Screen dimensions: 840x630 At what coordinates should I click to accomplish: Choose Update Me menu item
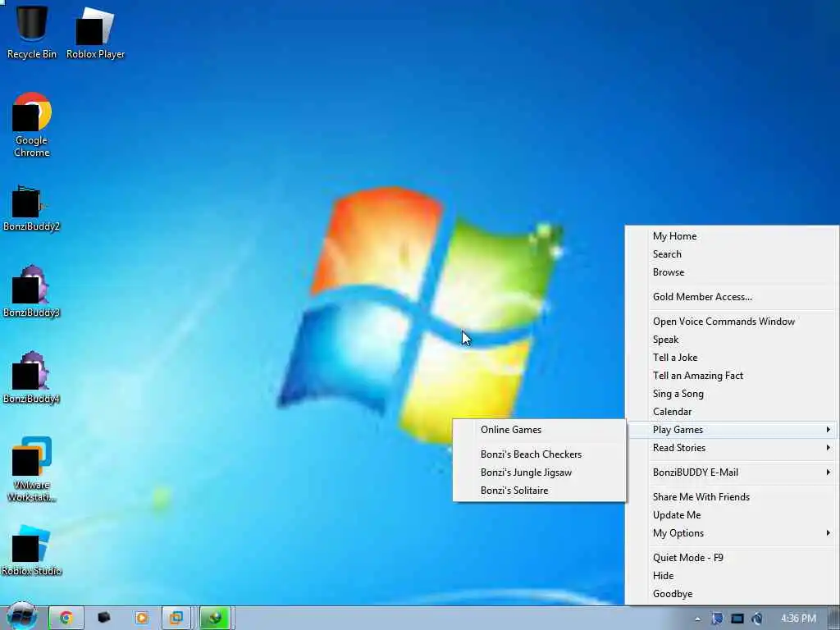pyautogui.click(x=732, y=515)
